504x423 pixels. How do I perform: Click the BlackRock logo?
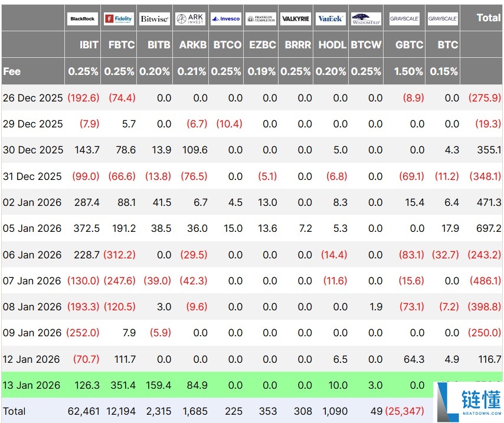[83, 19]
